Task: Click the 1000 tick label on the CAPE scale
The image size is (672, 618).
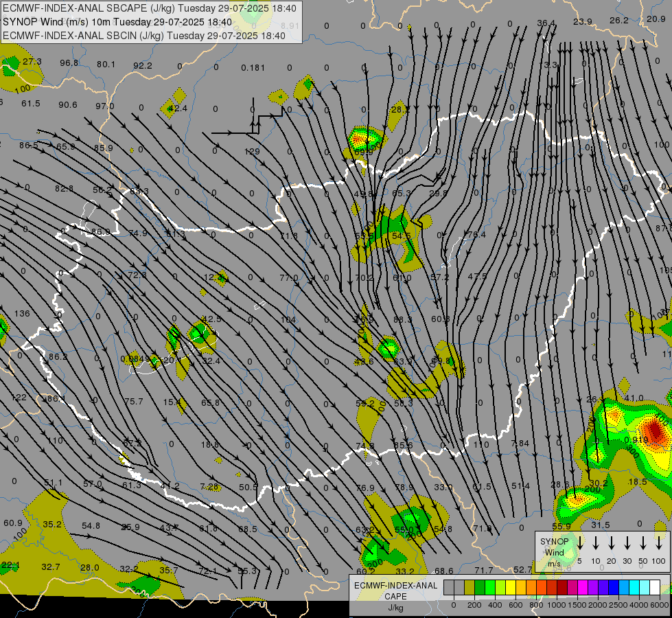Action: (556, 605)
